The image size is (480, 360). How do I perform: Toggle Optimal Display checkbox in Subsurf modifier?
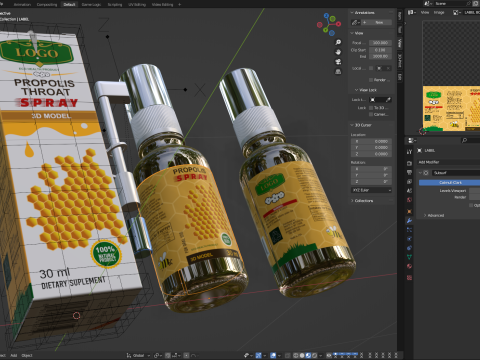pyautogui.click(x=471, y=205)
